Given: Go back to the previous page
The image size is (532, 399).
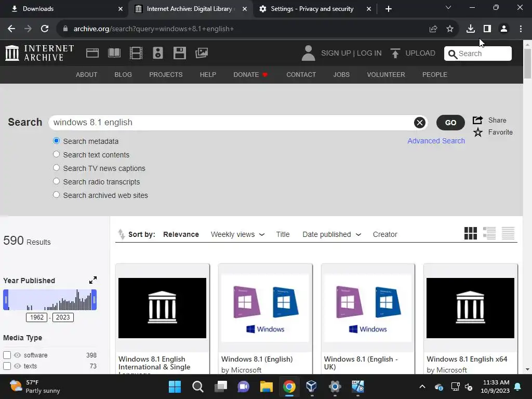Looking at the screenshot, I should coord(11,29).
